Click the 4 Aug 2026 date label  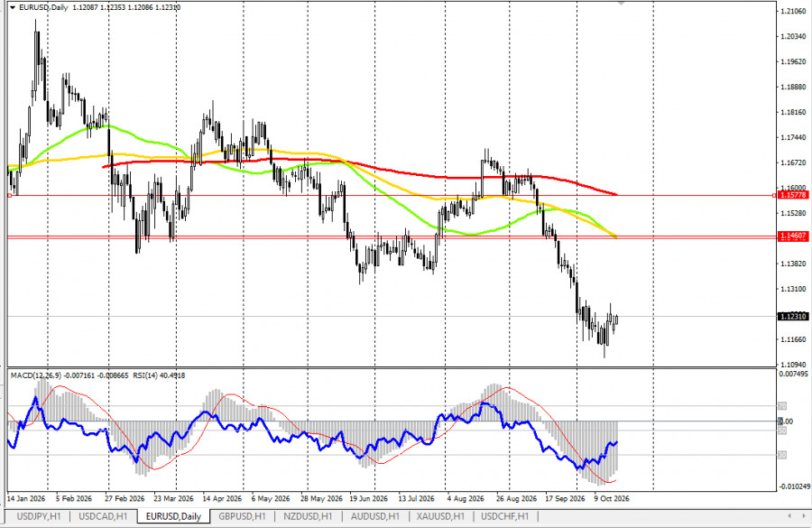click(x=466, y=498)
